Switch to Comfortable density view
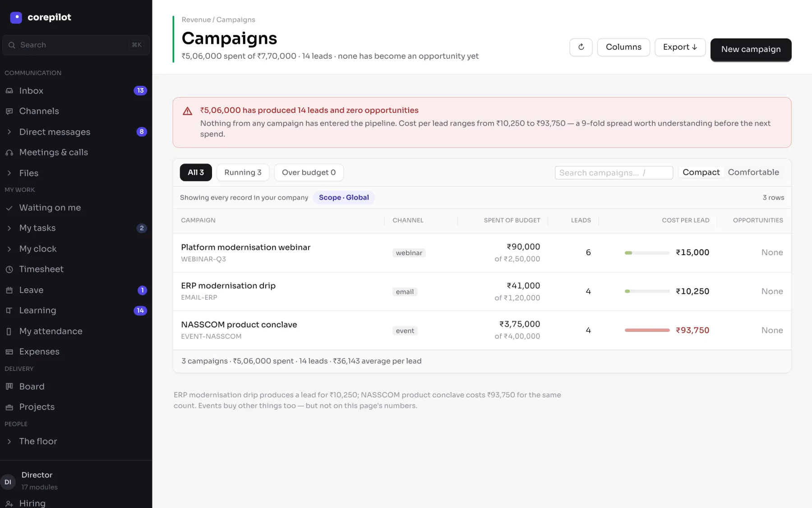Image resolution: width=812 pixels, height=508 pixels. pyautogui.click(x=753, y=172)
